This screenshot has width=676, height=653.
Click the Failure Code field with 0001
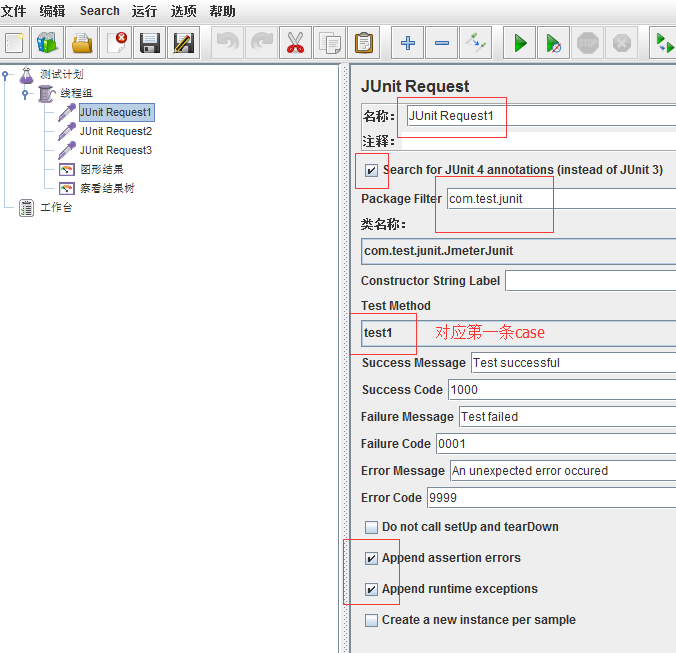[556, 444]
